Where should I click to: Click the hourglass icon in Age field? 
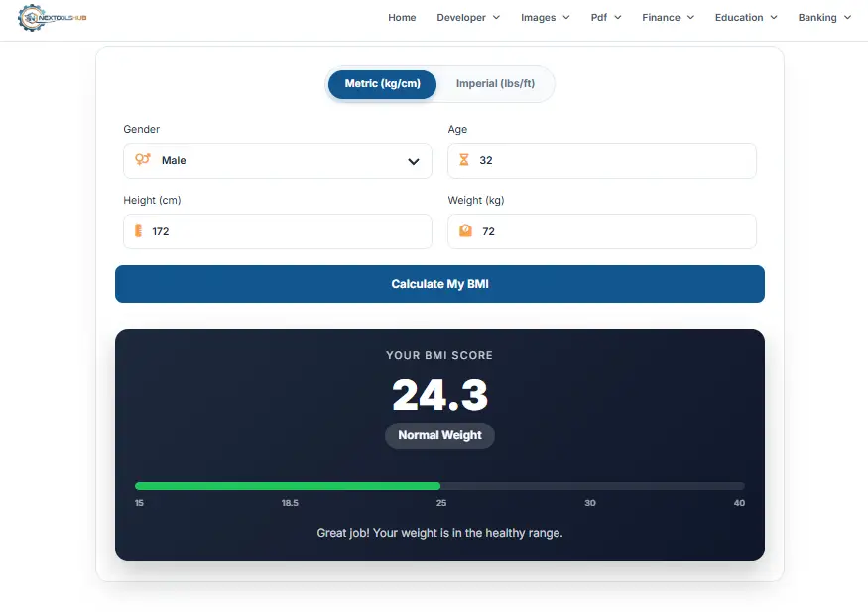click(464, 160)
